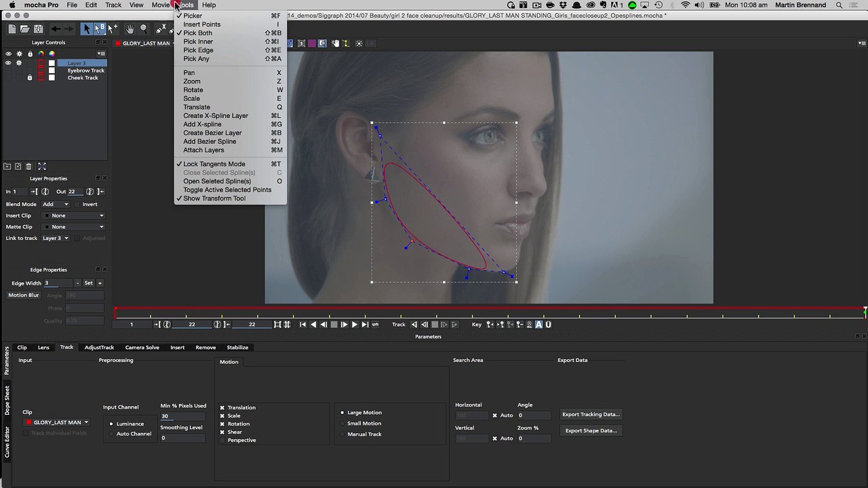Image resolution: width=868 pixels, height=488 pixels.
Task: Select the arrow Pick tool in toolbar
Action: coord(86,28)
